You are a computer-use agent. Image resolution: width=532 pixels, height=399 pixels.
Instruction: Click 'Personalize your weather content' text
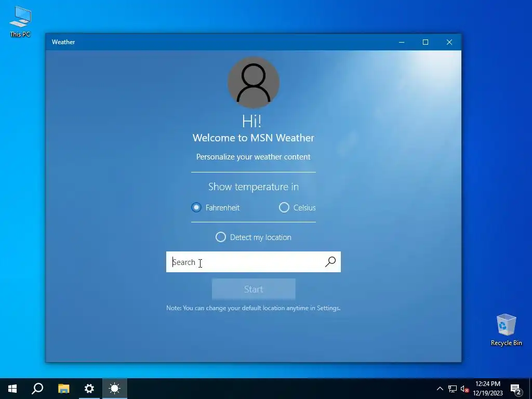[253, 157]
